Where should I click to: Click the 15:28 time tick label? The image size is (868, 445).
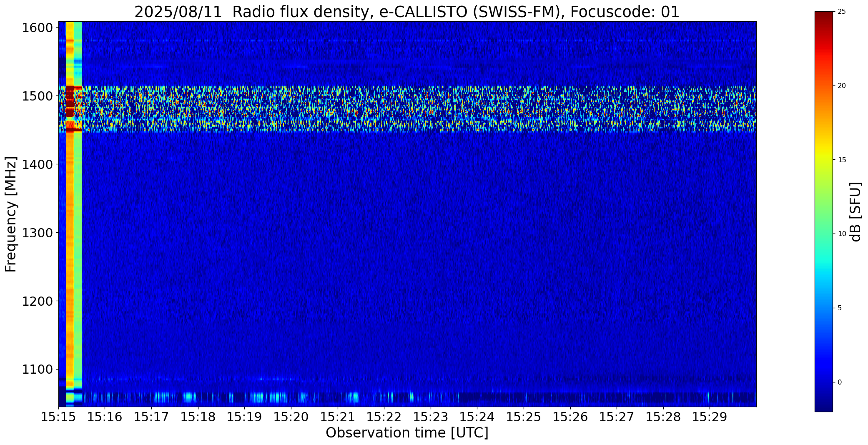point(663,417)
